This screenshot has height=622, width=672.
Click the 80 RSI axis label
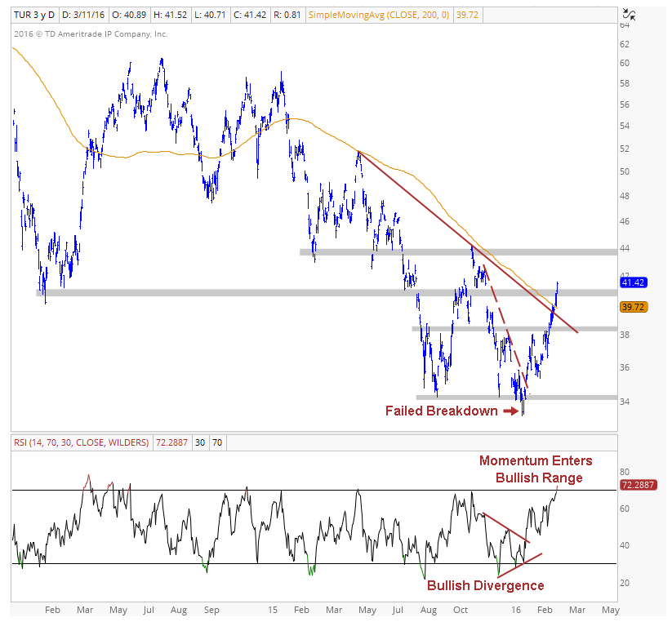point(625,472)
